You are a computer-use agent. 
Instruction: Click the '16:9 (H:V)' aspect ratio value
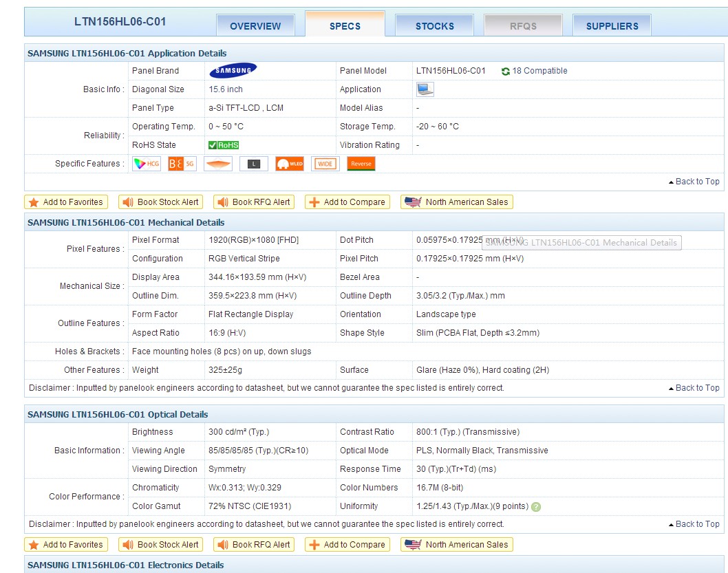click(227, 333)
